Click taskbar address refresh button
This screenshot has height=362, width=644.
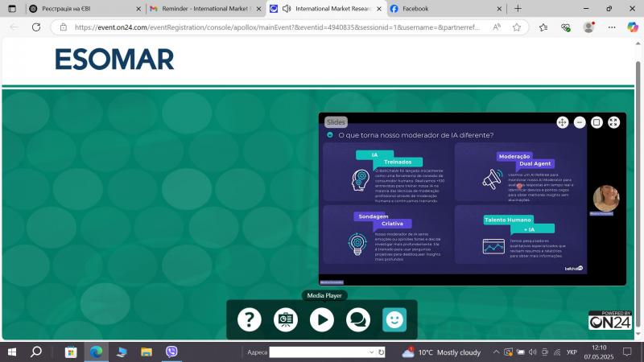[x=381, y=352]
